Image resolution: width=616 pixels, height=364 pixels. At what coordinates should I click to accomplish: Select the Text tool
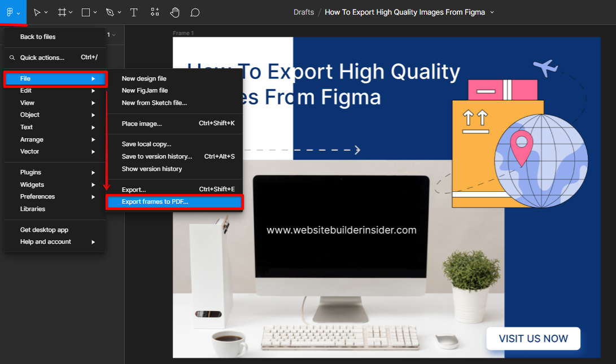[x=134, y=12]
